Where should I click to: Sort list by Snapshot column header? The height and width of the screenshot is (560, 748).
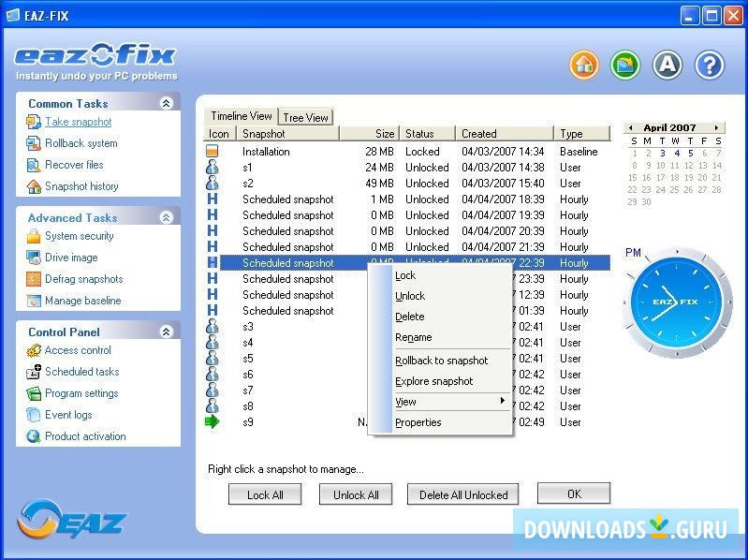click(287, 134)
